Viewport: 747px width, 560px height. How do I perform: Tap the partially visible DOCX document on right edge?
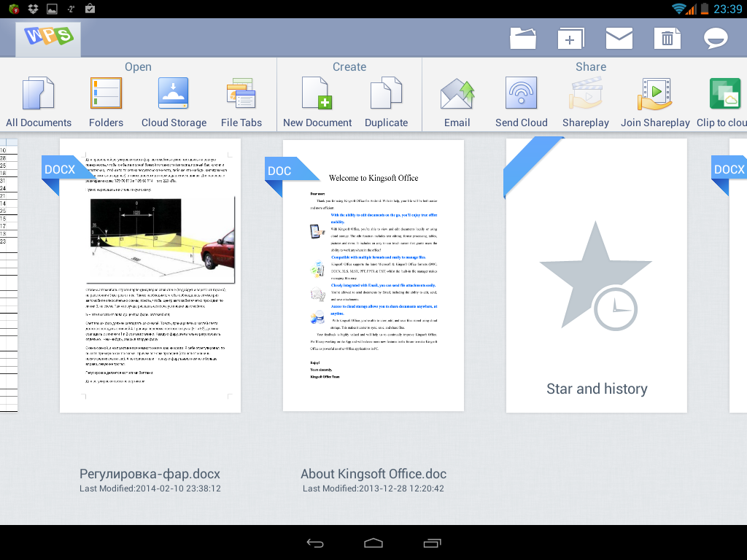click(738, 276)
